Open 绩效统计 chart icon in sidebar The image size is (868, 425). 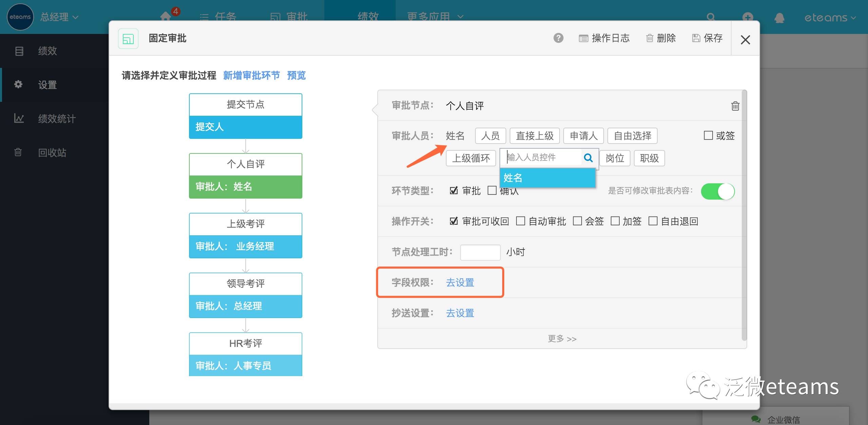click(19, 118)
